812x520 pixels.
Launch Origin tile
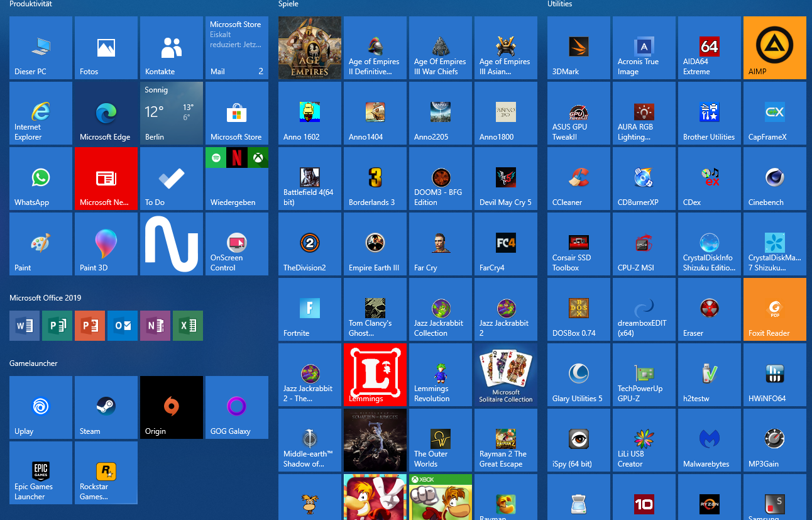pos(172,407)
